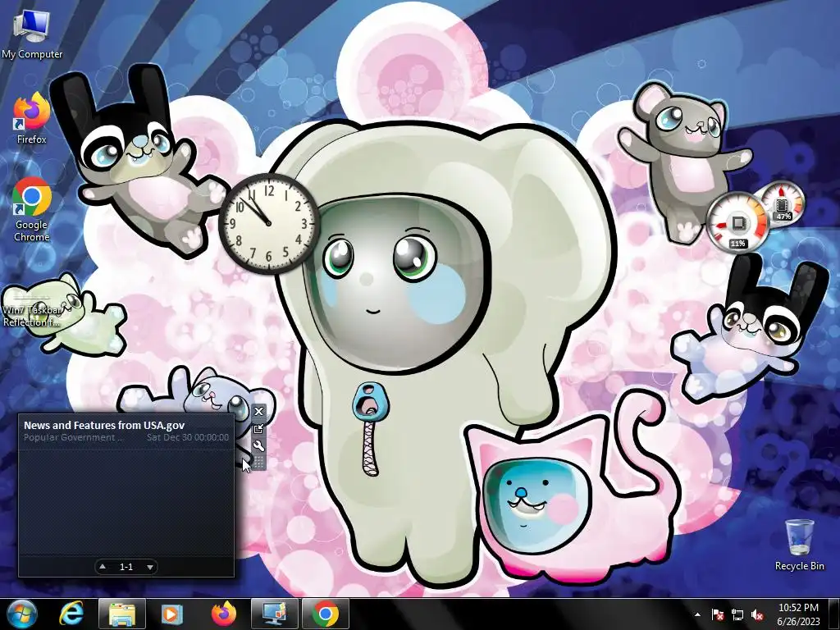
Task: Click the analog clock gadget
Action: (x=269, y=224)
